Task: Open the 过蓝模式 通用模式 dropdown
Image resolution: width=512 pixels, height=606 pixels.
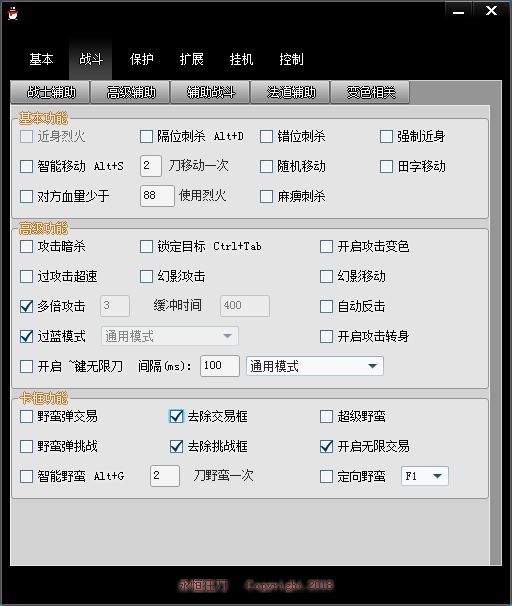Action: [x=170, y=336]
